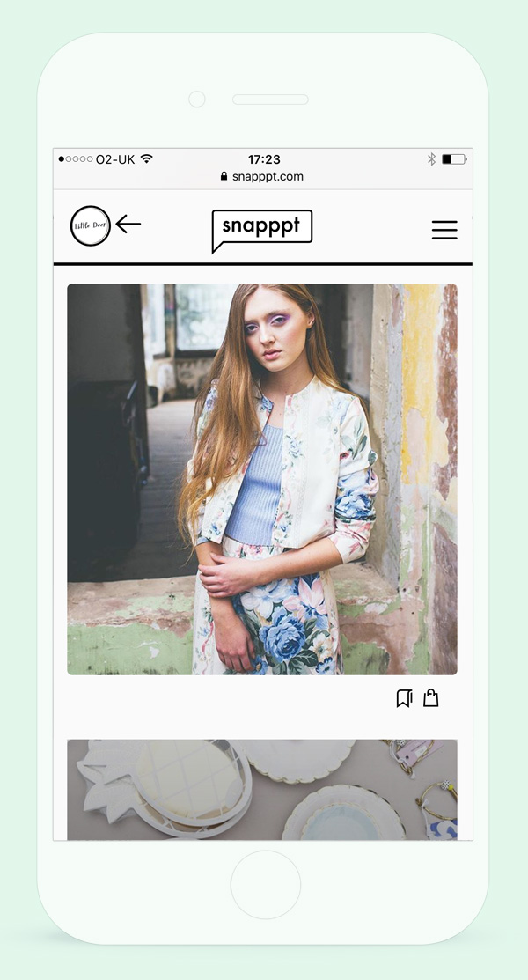Image resolution: width=528 pixels, height=980 pixels.
Task: Click the front camera lens dot
Action: point(197,99)
